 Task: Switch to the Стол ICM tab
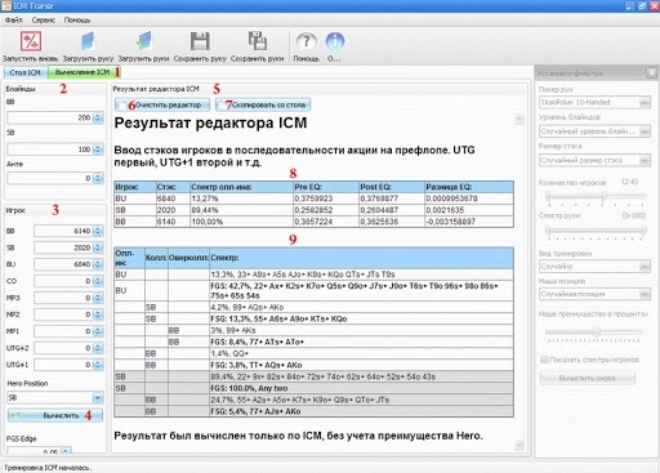coord(25,73)
